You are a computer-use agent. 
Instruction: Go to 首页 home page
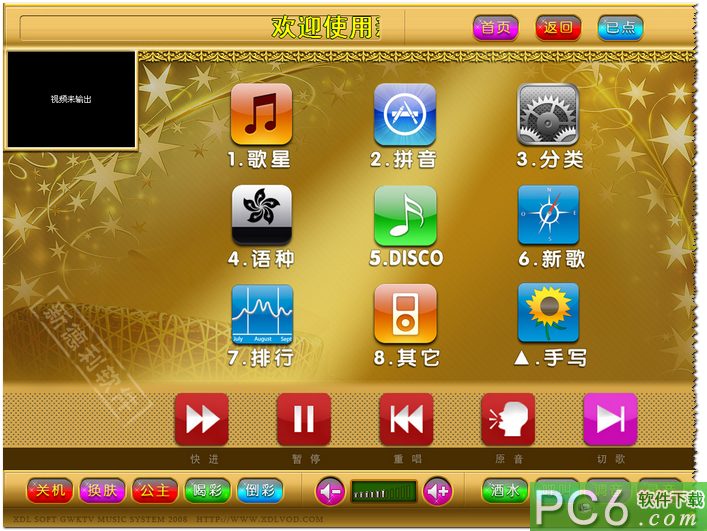(496, 28)
